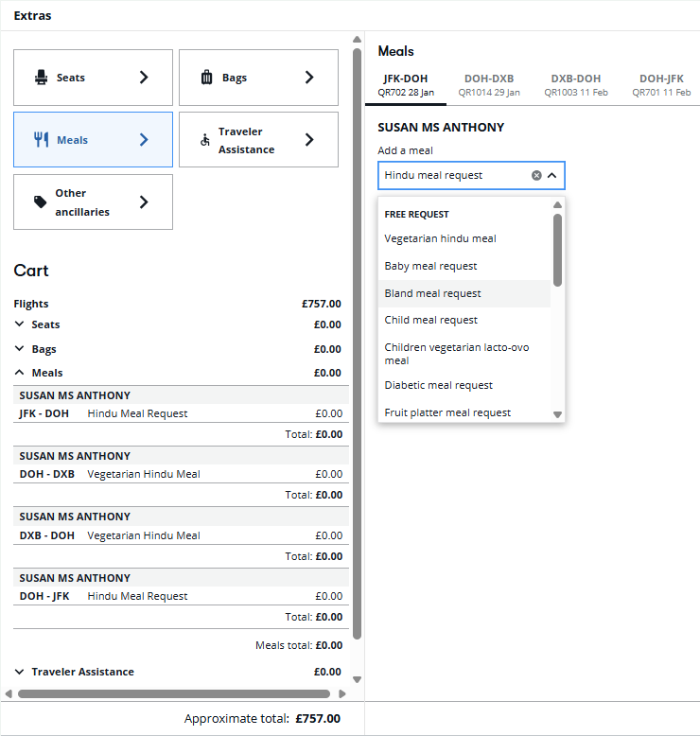The image size is (700, 736).
Task: Choose Vegetarian hindu meal option
Action: tap(440, 238)
